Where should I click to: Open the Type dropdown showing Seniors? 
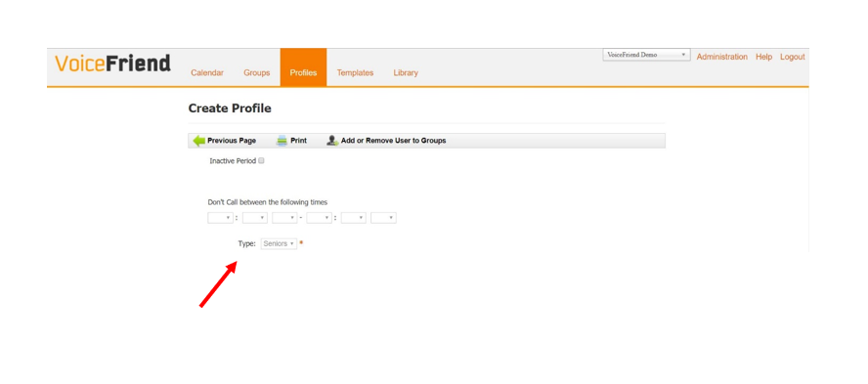click(x=279, y=243)
